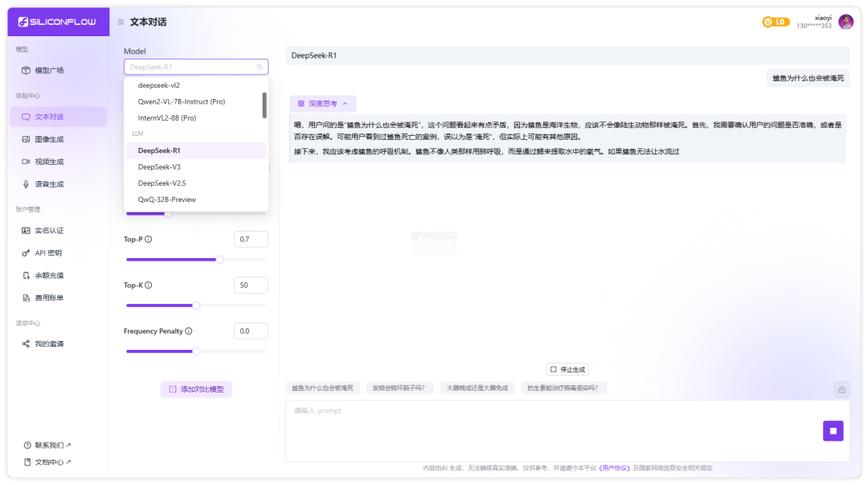868x485 pixels.
Task: Click the Top-P slider handle
Action: pos(219,260)
